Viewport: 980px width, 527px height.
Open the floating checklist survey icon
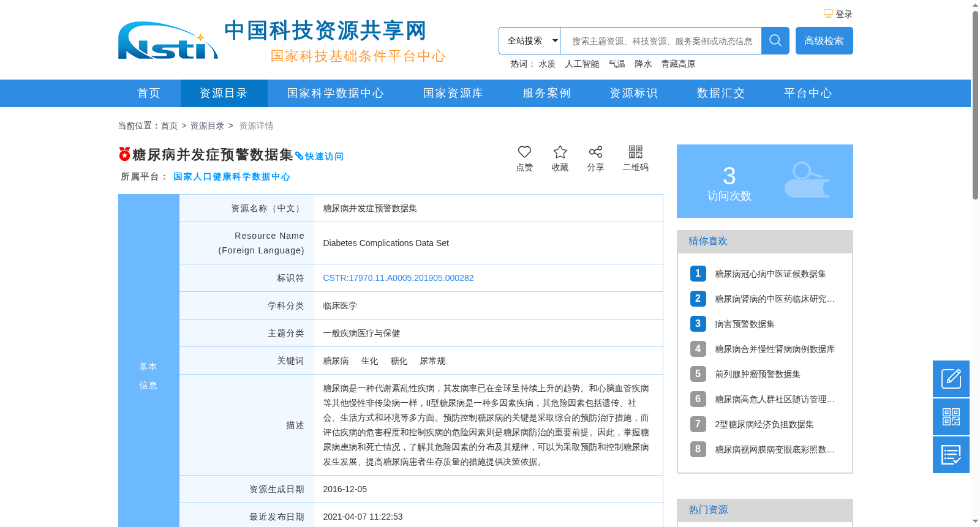coord(951,455)
